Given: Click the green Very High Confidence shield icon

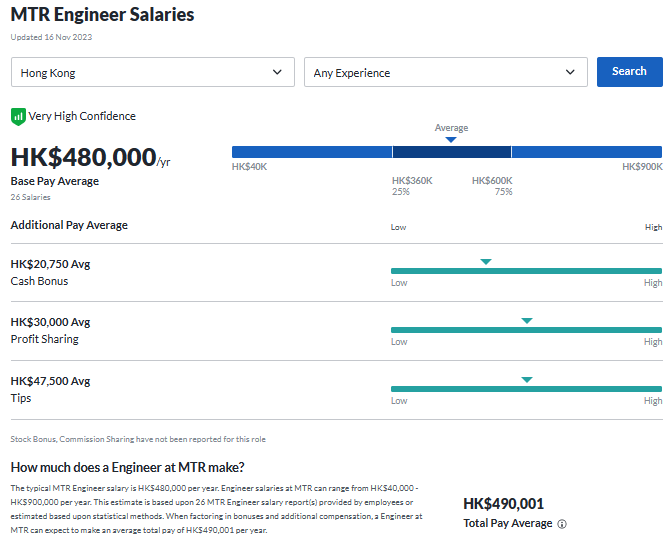Looking at the screenshot, I should 18,117.
